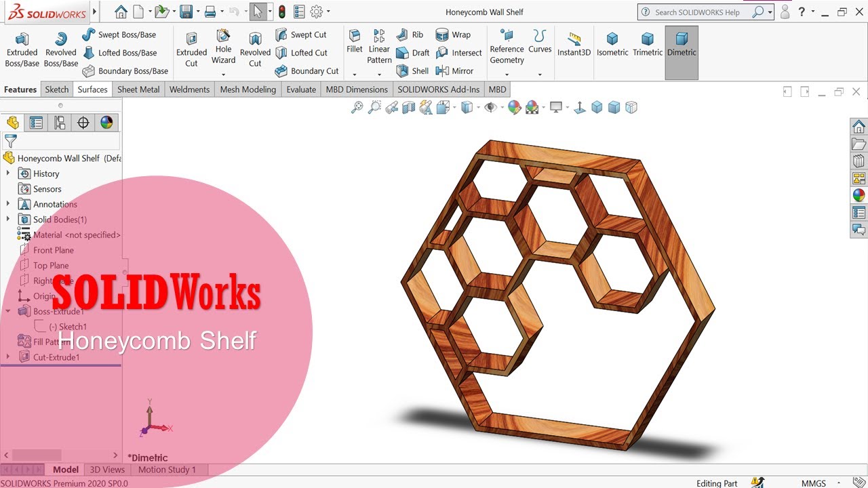Select the Revolved Cut tool
The image size is (868, 488).
(255, 49)
